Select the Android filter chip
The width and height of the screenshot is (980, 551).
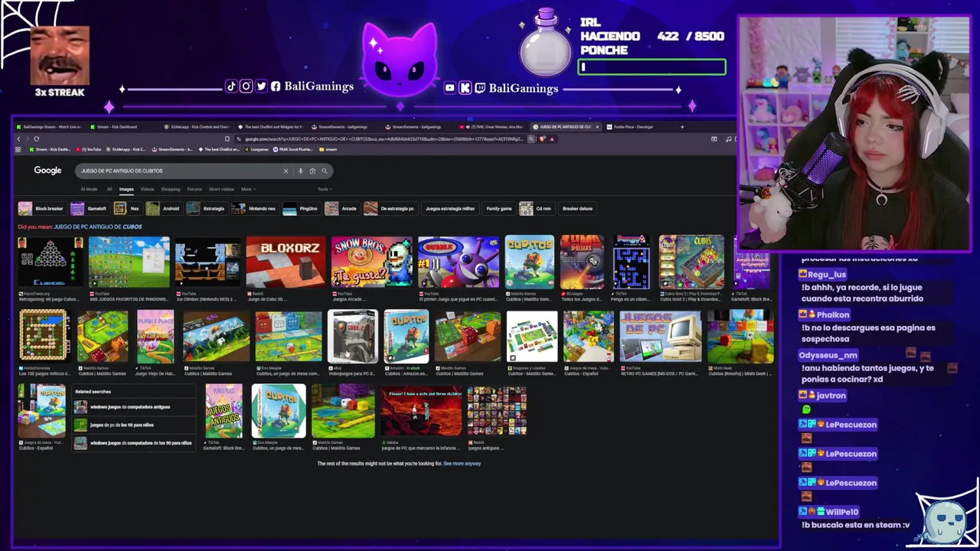(164, 208)
